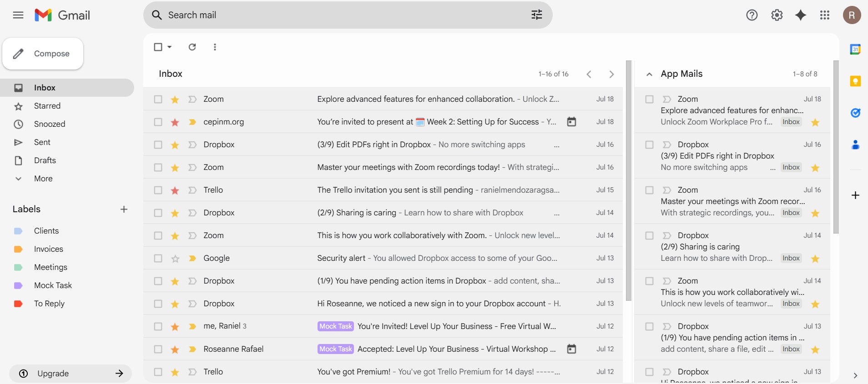Go to older messages arrow
The height and width of the screenshot is (384, 868).
click(x=611, y=74)
